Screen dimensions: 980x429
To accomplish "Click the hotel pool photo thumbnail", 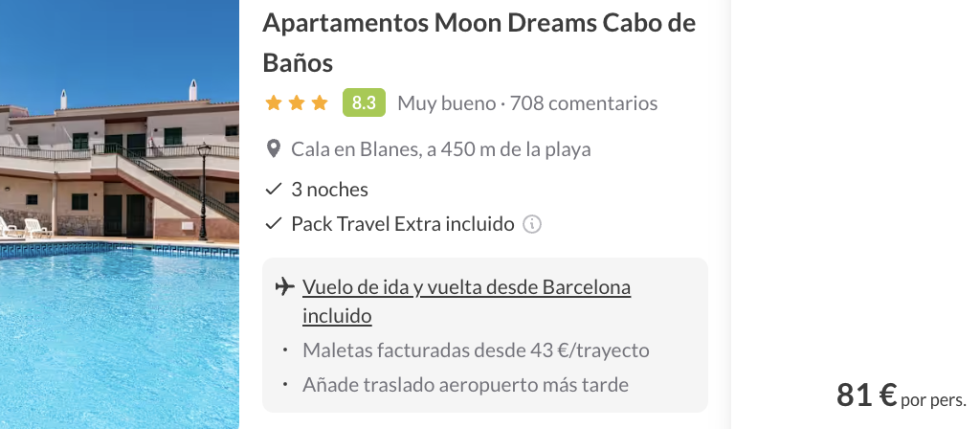I will 119,214.
